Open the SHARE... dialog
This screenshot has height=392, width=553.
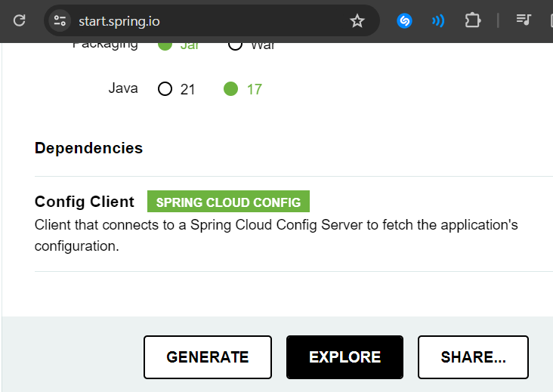pyautogui.click(x=473, y=357)
